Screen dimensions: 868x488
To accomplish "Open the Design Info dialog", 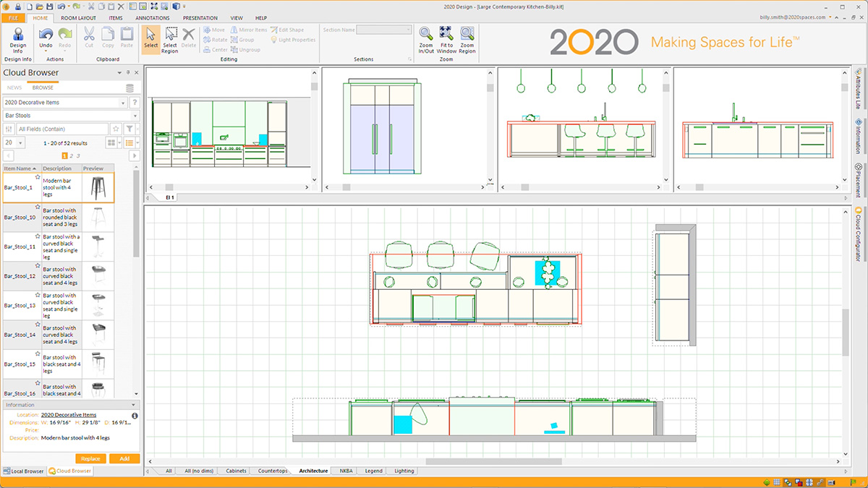I will click(x=18, y=39).
